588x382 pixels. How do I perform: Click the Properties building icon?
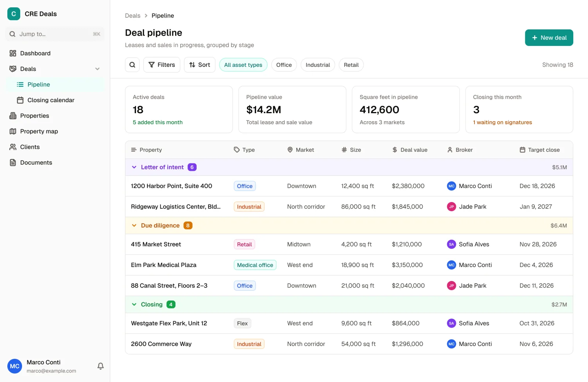coord(13,116)
